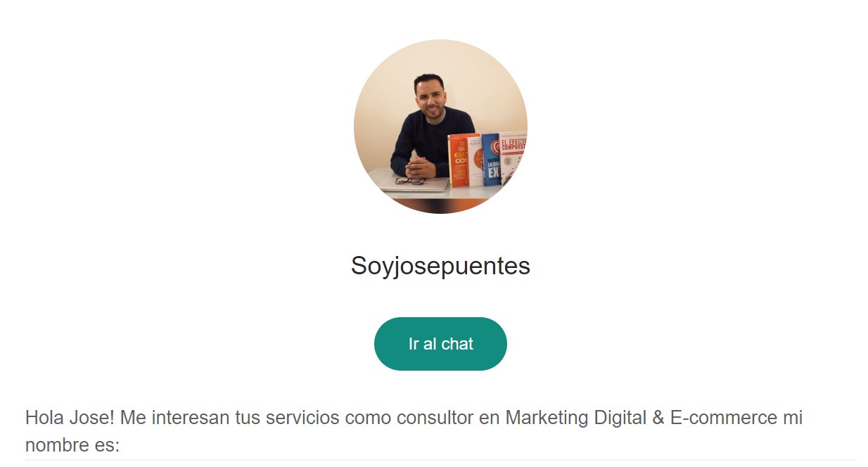Open the chat with Ir al chat button
Image resolution: width=868 pixels, height=467 pixels.
[440, 344]
